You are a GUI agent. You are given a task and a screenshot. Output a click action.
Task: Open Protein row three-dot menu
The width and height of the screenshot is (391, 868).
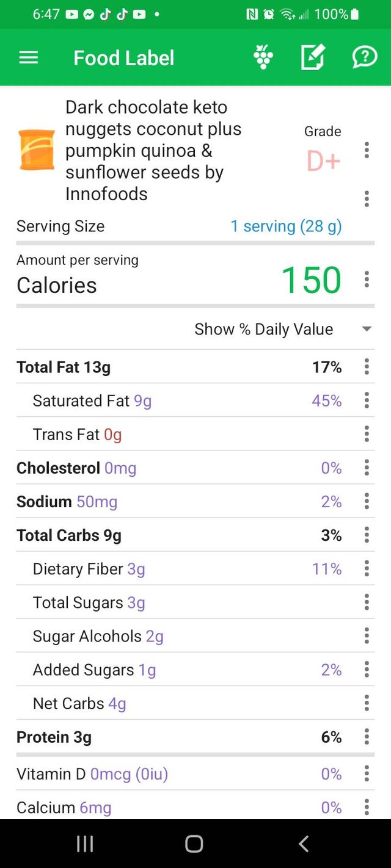coord(367,737)
